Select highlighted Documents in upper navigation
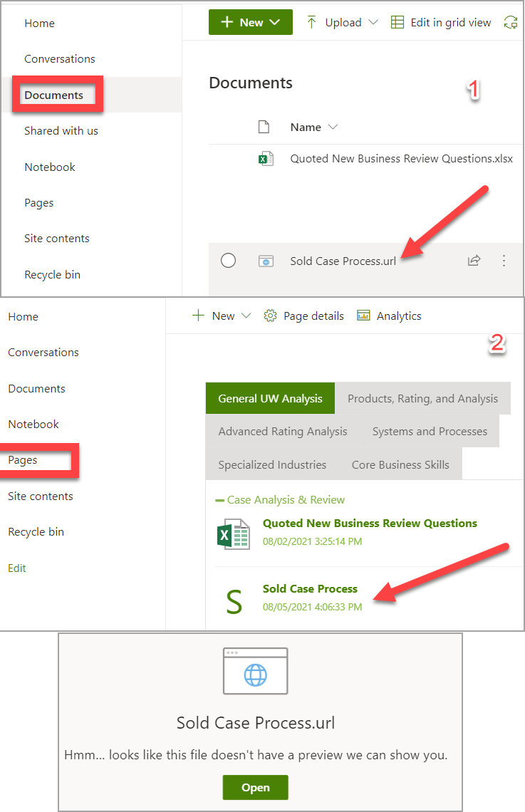 [x=54, y=95]
